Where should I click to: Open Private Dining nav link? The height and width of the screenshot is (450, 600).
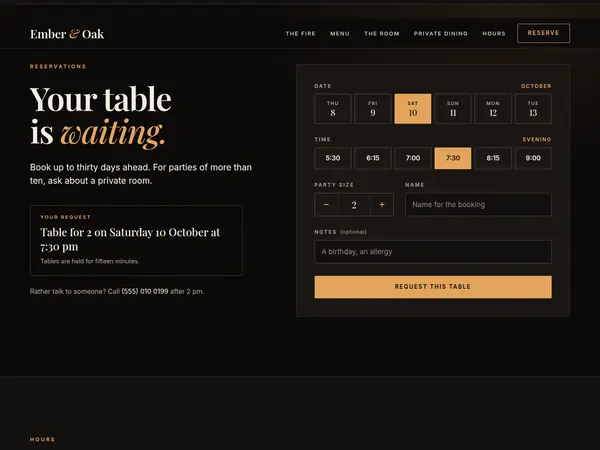click(x=440, y=34)
